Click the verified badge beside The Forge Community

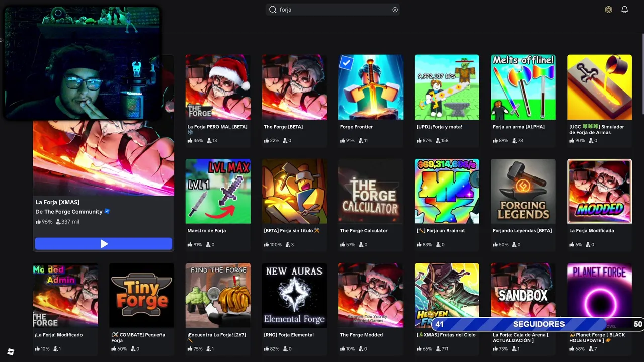coord(107,211)
